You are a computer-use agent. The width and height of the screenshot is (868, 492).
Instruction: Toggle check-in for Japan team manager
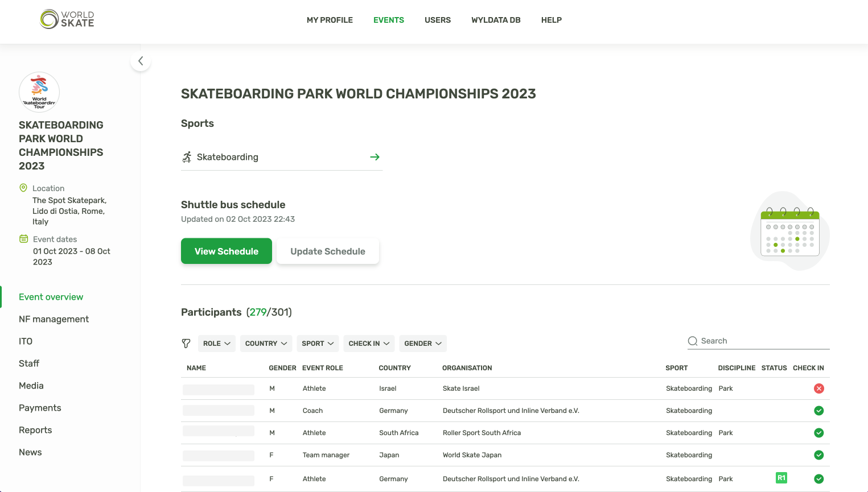(818, 455)
